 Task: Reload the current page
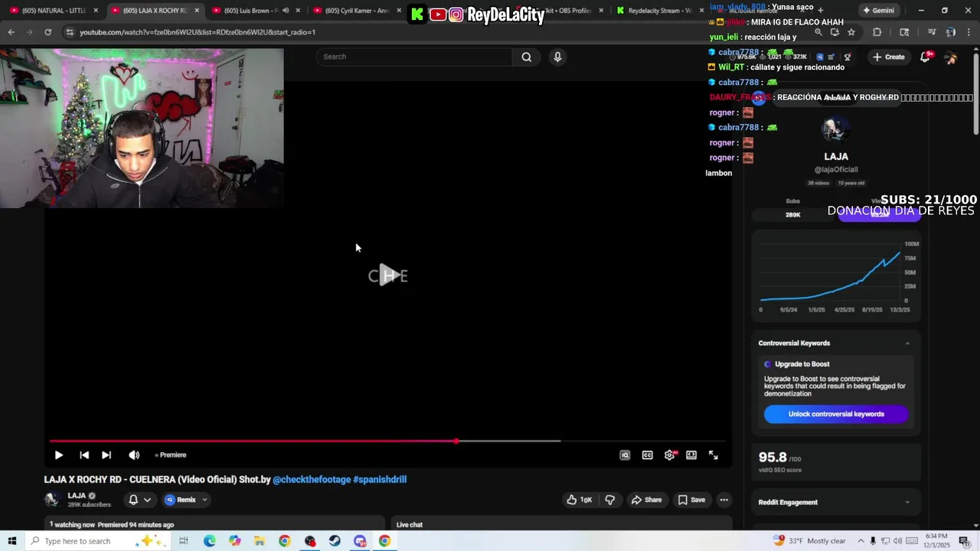(47, 32)
